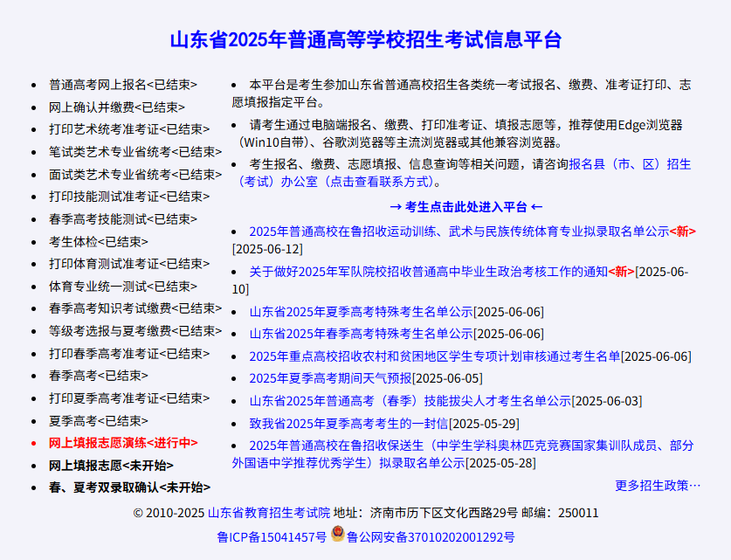
Task: View 致我省2025年夏季高考考生的一封信
Action: click(349, 423)
